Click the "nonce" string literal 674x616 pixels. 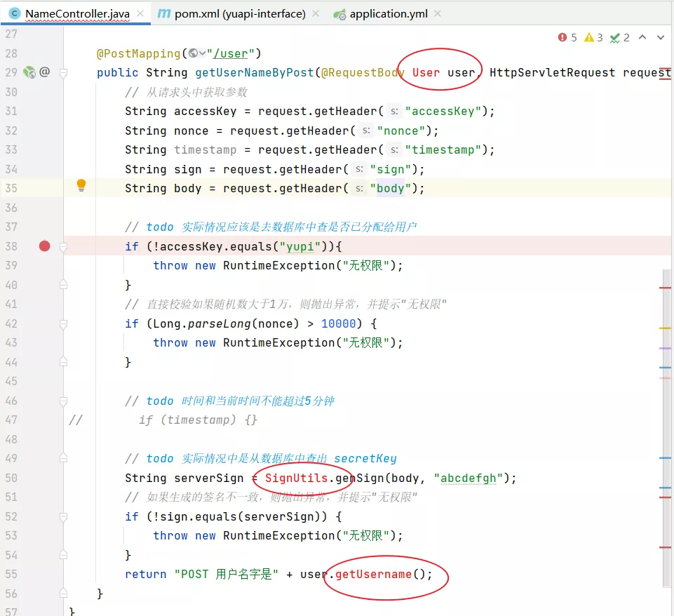click(401, 130)
